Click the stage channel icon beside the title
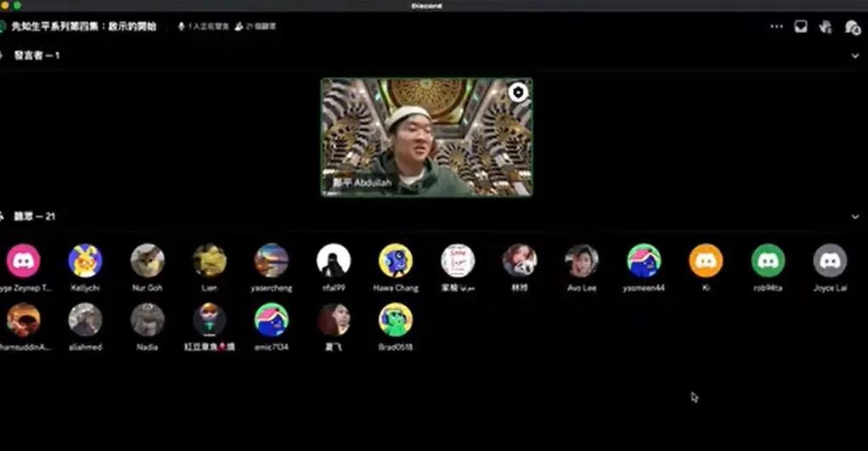Image resolution: width=868 pixels, height=451 pixels. pyautogui.click(x=3, y=26)
